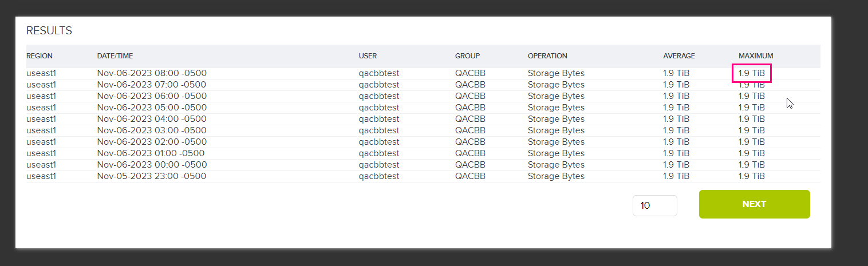This screenshot has height=266, width=868.
Task: Click qacbbtest in the 07:00 row
Action: click(x=378, y=85)
